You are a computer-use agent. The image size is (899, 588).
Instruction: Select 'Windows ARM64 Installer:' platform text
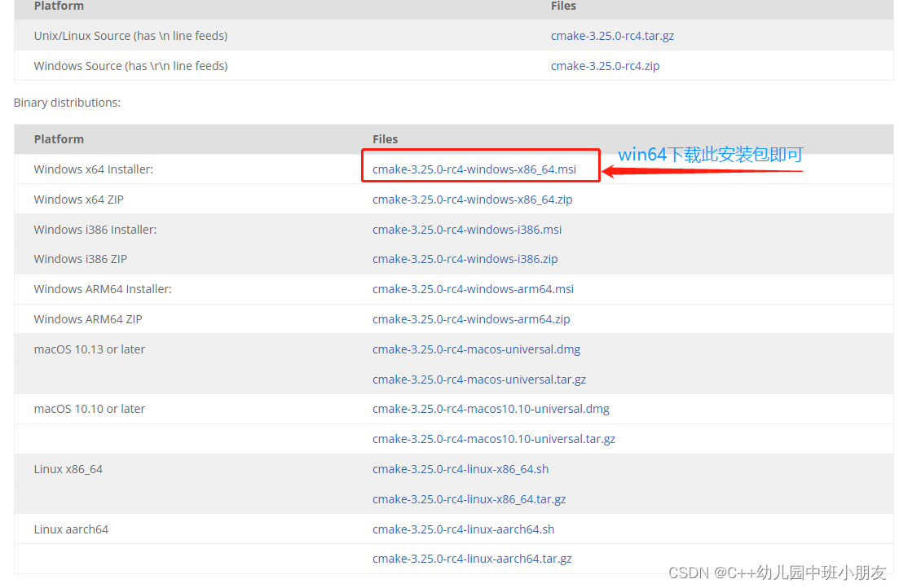(x=103, y=289)
